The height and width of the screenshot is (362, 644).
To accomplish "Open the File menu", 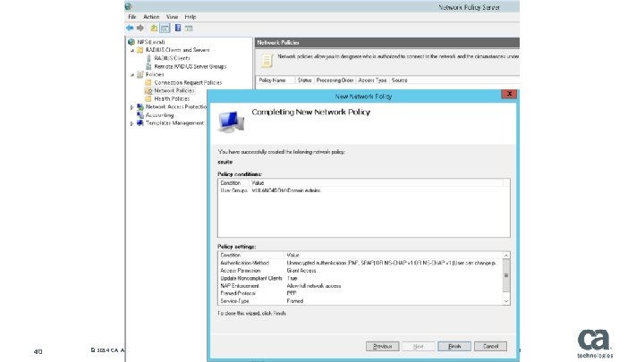I will (131, 17).
